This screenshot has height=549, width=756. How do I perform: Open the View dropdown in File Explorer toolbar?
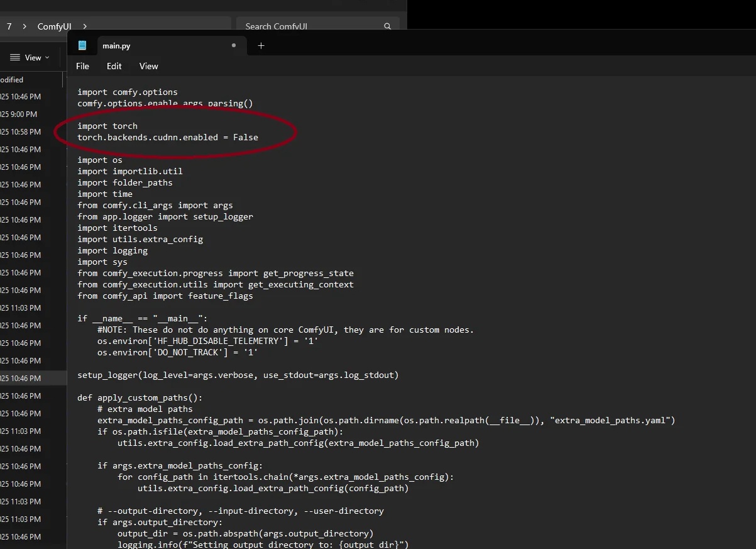tap(30, 57)
